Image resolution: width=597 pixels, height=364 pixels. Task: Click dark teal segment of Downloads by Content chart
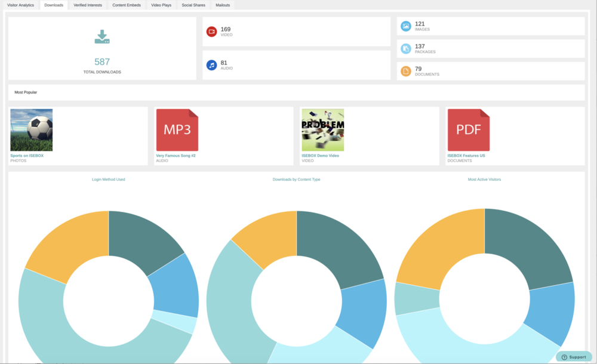point(339,248)
